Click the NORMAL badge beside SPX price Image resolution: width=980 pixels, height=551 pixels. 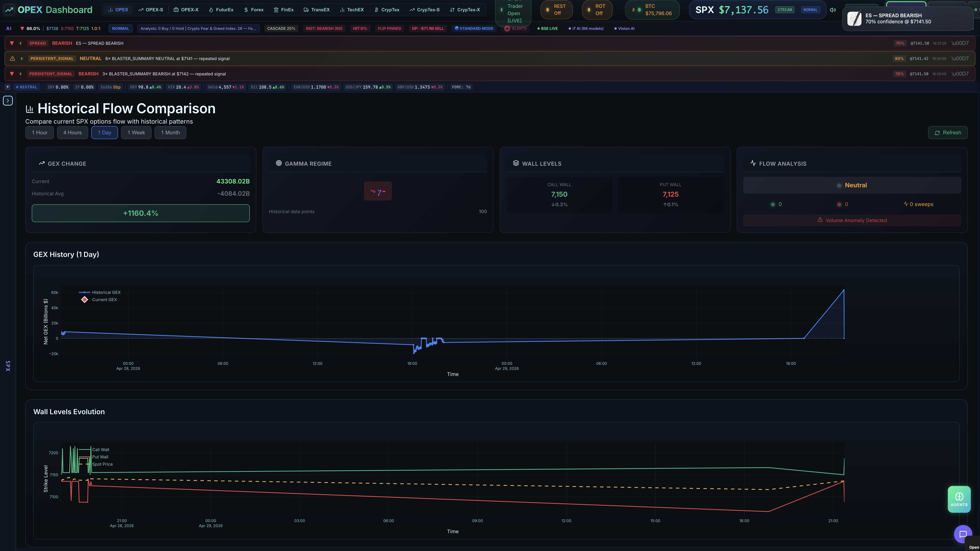point(810,10)
